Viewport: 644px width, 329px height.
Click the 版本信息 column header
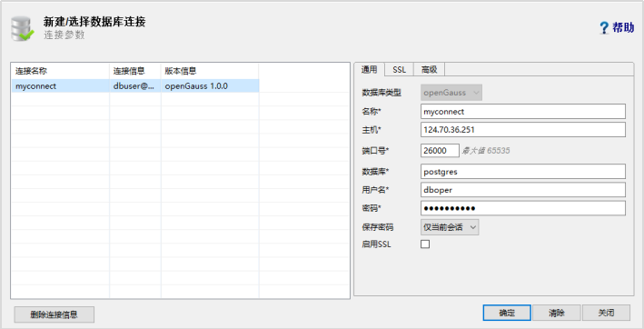point(210,71)
